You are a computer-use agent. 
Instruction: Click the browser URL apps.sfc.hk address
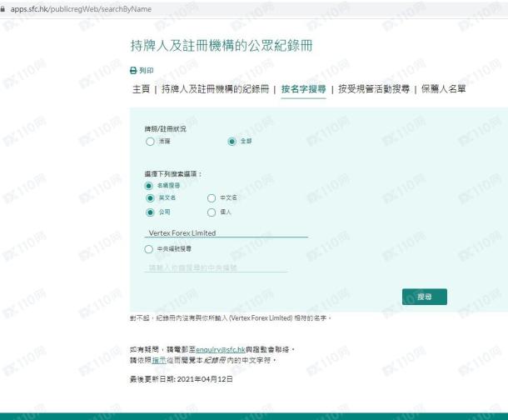pyautogui.click(x=81, y=9)
